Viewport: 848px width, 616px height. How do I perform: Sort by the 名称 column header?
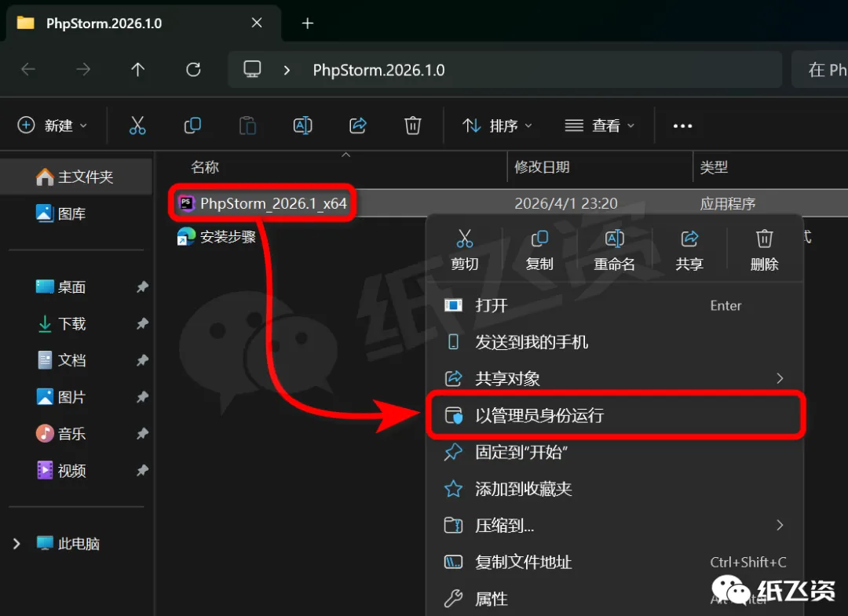pos(204,167)
